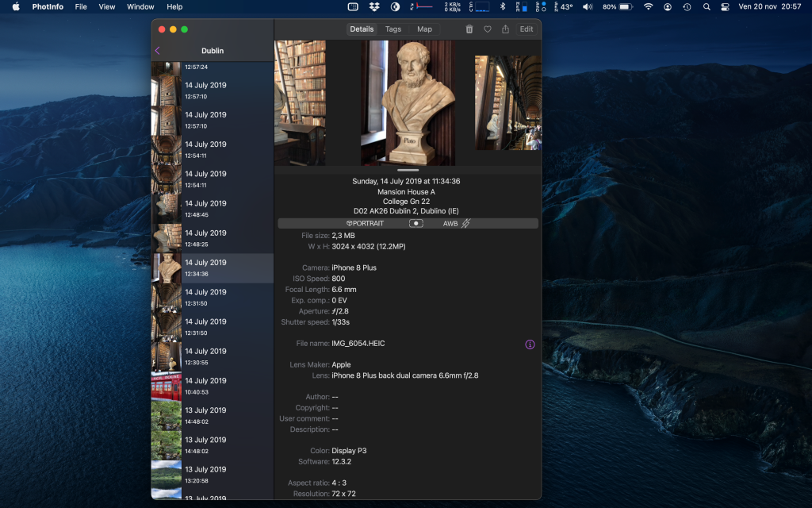Click the purple info icon beside file name
Screen dimensions: 812x508
pos(530,344)
